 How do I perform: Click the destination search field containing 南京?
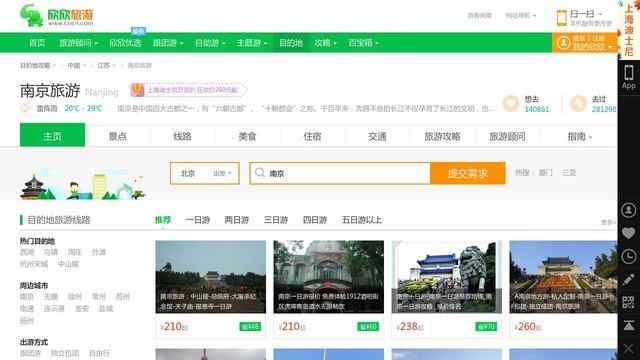pos(340,173)
